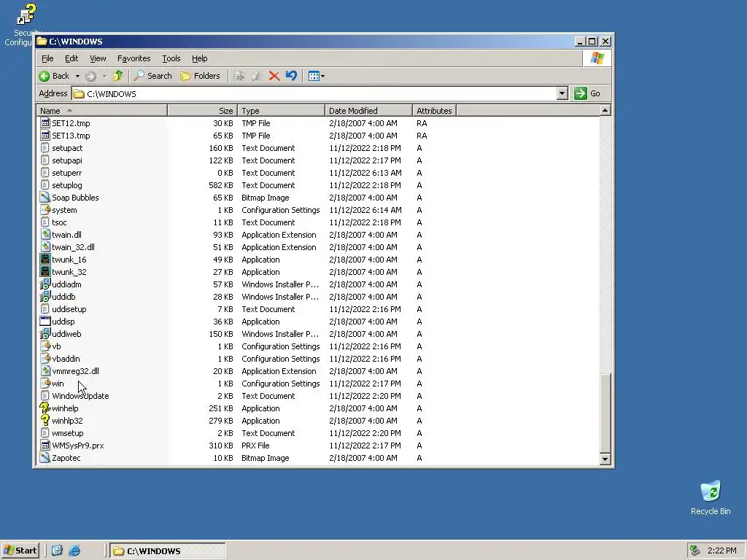Click the Up folder icon
This screenshot has width=747, height=560.
117,76
